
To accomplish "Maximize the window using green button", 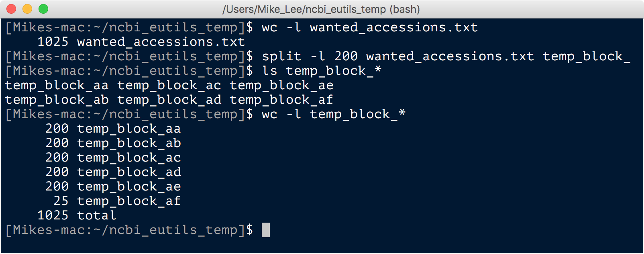I will (x=43, y=9).
